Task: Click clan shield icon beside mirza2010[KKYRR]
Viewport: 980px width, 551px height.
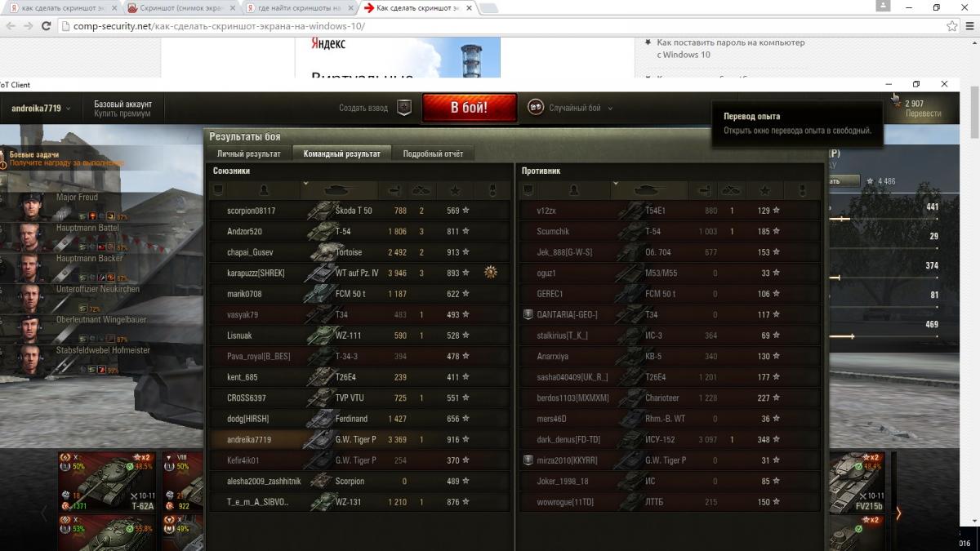Action: pos(528,460)
